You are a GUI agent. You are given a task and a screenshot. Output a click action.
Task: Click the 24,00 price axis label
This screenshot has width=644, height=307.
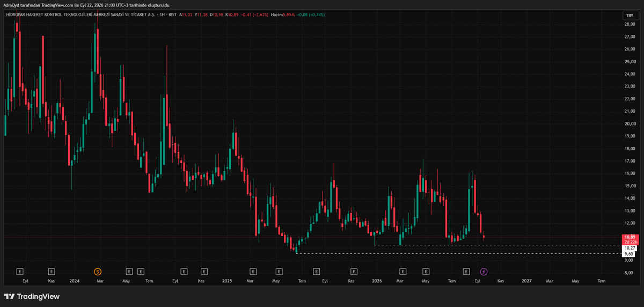point(630,74)
